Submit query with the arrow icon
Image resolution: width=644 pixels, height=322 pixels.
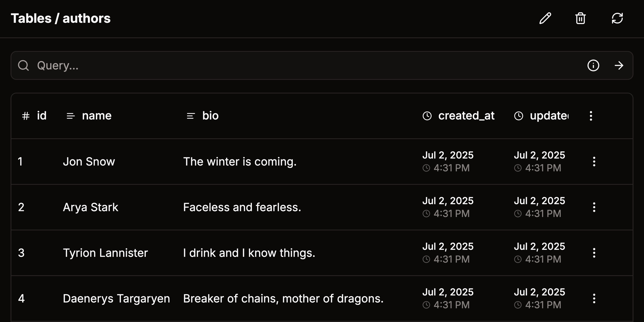(619, 65)
